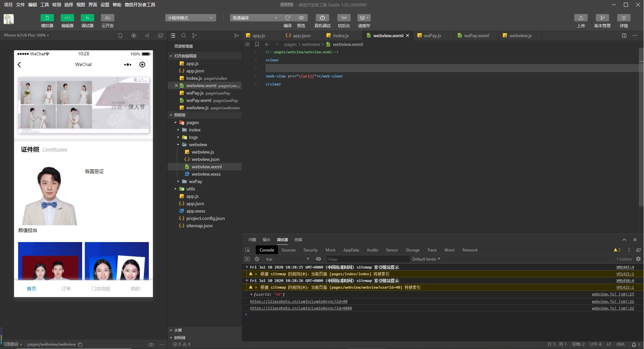The height and width of the screenshot is (349, 644).
Task: Close the webview.wxml tab
Action: (x=408, y=36)
